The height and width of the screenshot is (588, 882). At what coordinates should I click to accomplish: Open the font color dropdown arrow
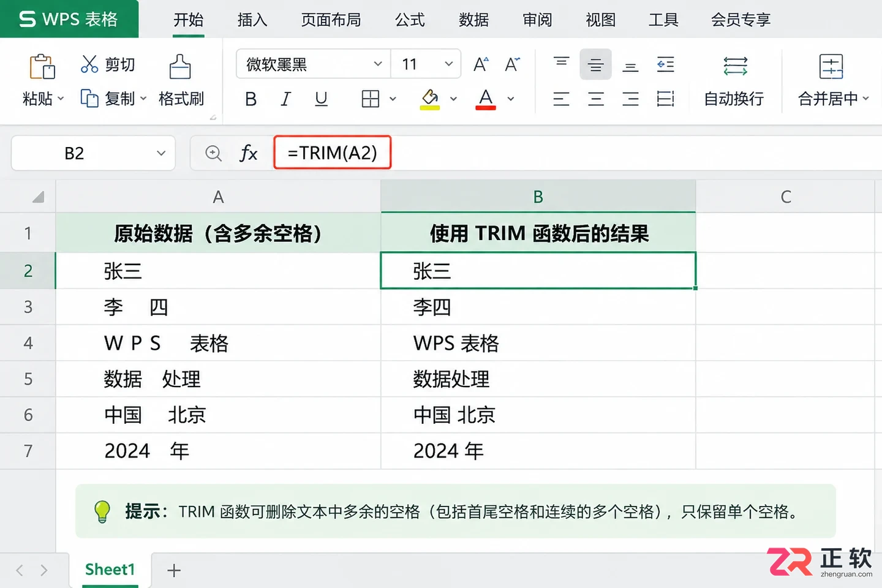click(511, 99)
